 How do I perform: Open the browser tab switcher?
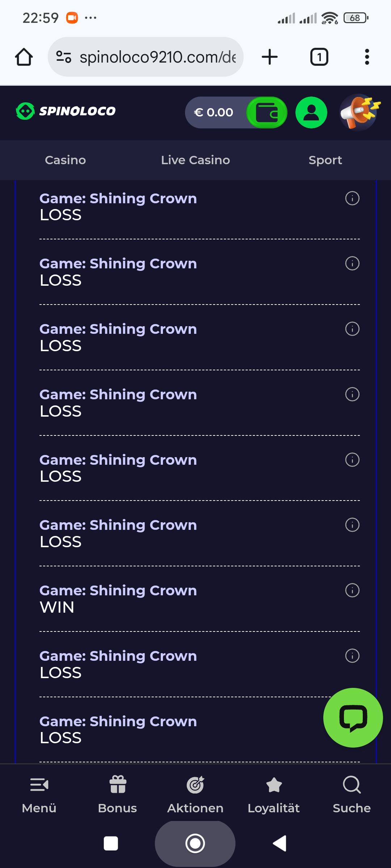[319, 57]
